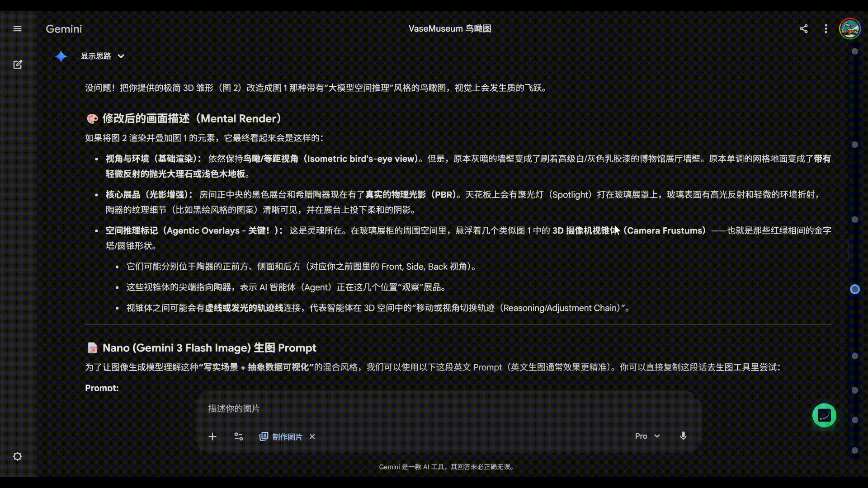Start voice input with the microphone
Viewport: 868px width, 488px height.
tap(683, 436)
